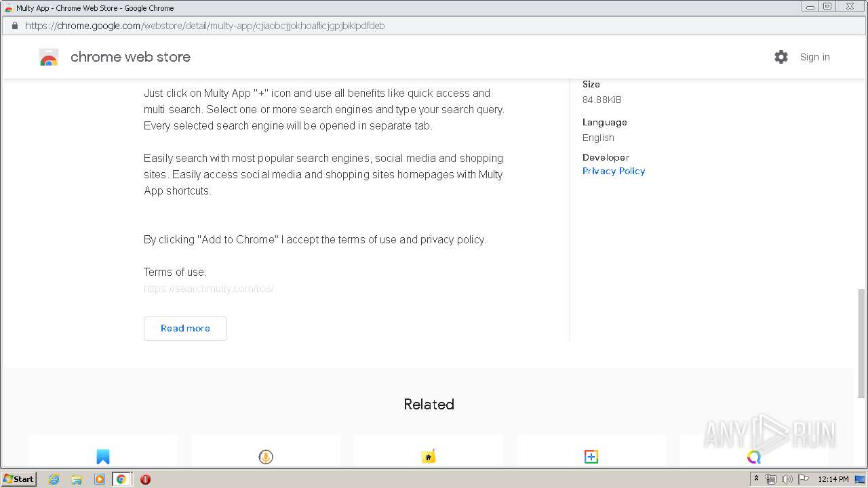Click the lock icon in address bar

pos(14,26)
